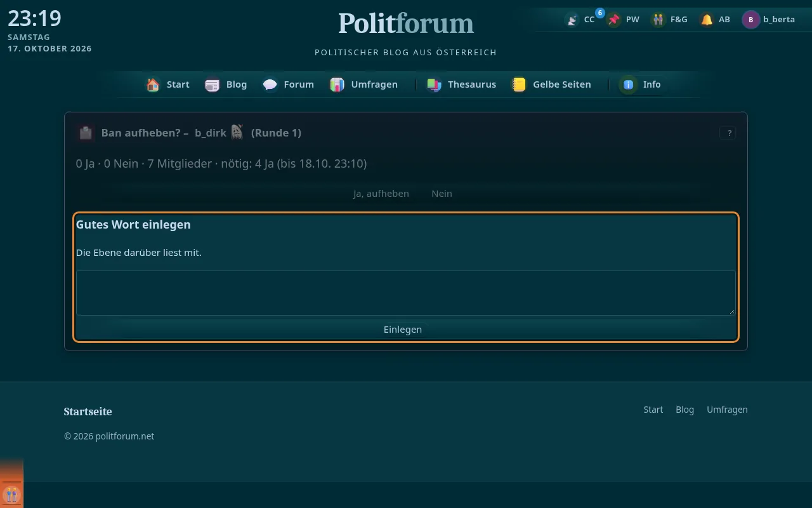This screenshot has height=508, width=812.
Task: Click the Startseite footer heading
Action: coord(88,411)
